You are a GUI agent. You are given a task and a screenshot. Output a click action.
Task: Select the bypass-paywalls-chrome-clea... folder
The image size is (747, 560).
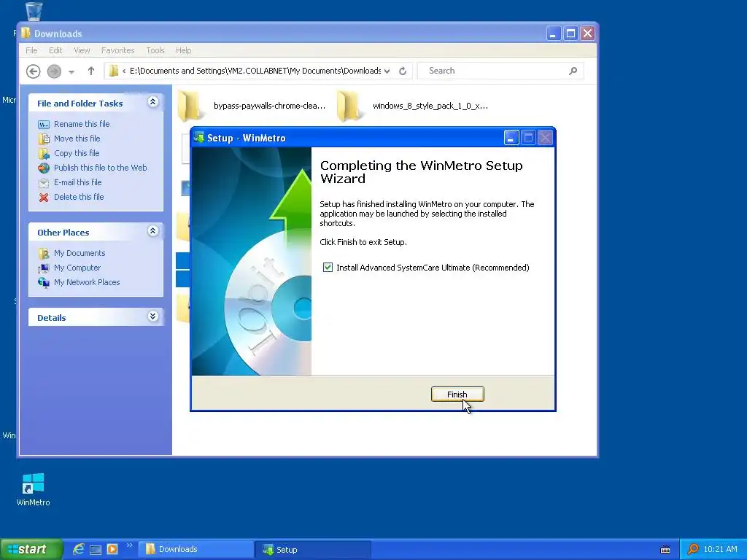(x=252, y=106)
